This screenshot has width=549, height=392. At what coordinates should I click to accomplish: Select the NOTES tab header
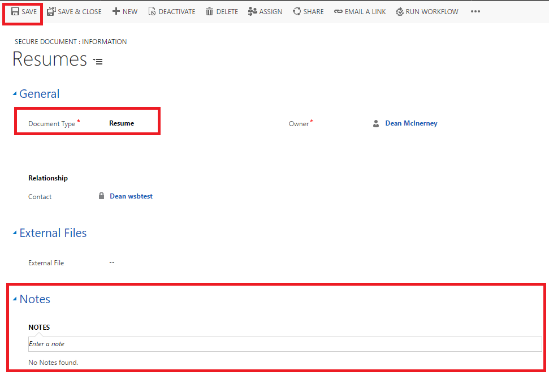click(x=39, y=328)
